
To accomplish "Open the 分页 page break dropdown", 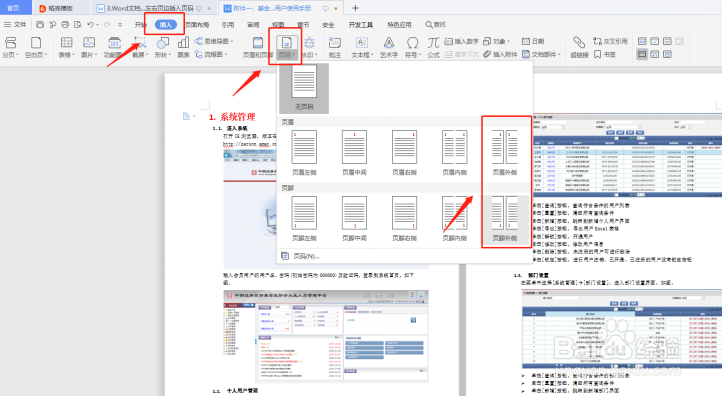I will pos(11,47).
